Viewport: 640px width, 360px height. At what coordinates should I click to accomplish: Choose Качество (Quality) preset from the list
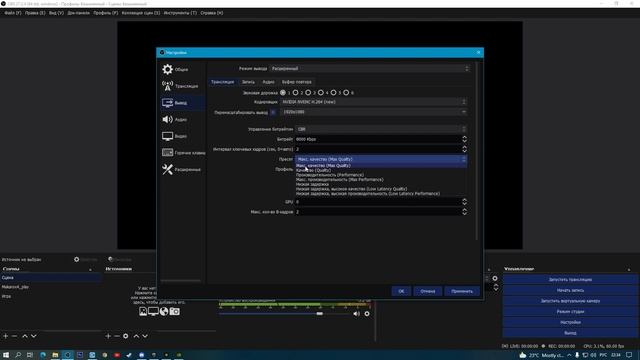(x=313, y=170)
